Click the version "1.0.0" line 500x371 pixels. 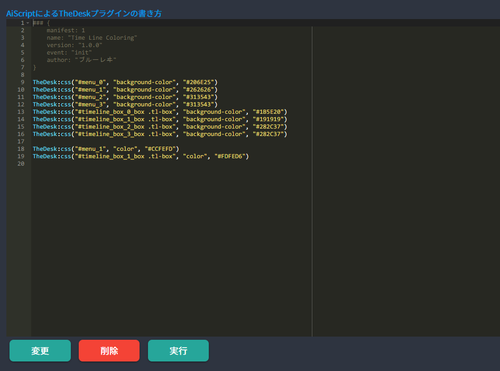(x=74, y=45)
